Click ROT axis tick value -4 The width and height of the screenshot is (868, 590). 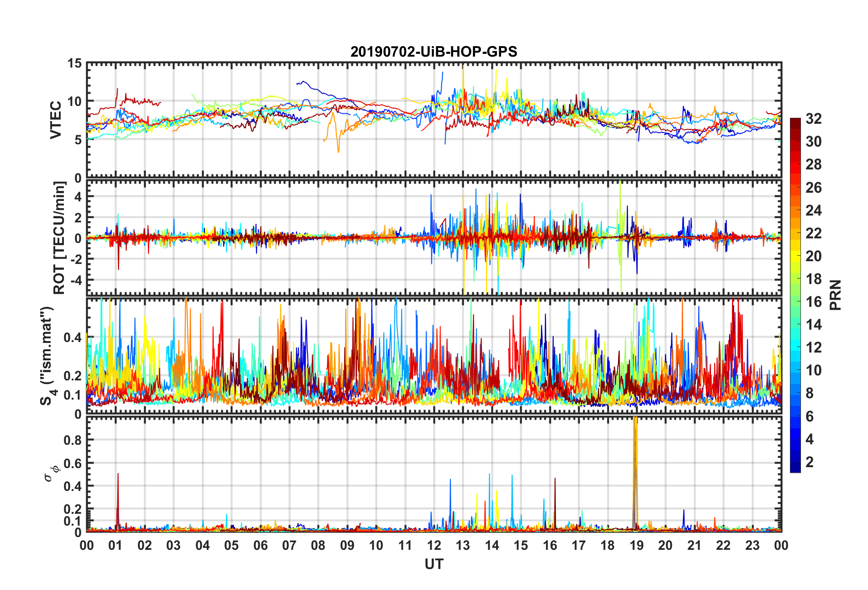pyautogui.click(x=76, y=279)
